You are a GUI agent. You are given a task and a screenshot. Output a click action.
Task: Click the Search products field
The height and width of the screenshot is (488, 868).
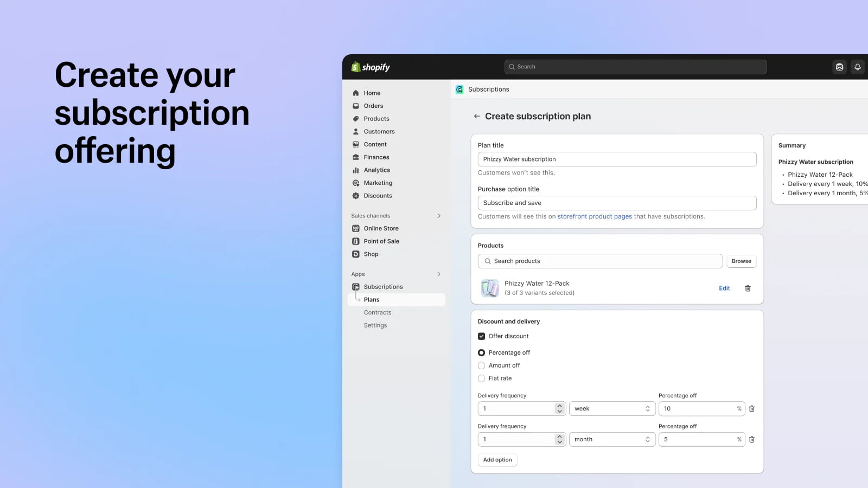[x=600, y=261]
